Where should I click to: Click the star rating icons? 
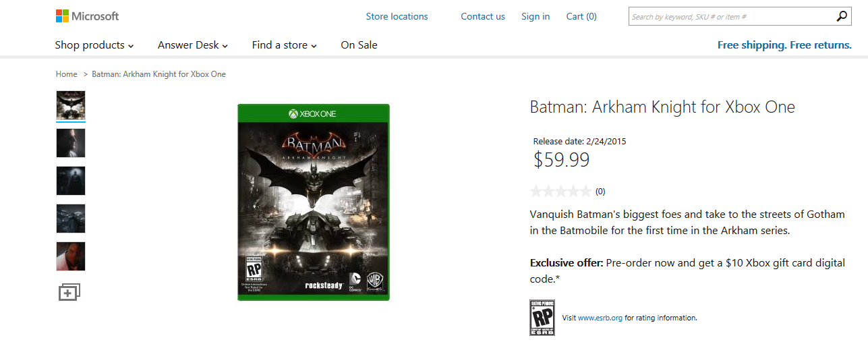[x=561, y=191]
